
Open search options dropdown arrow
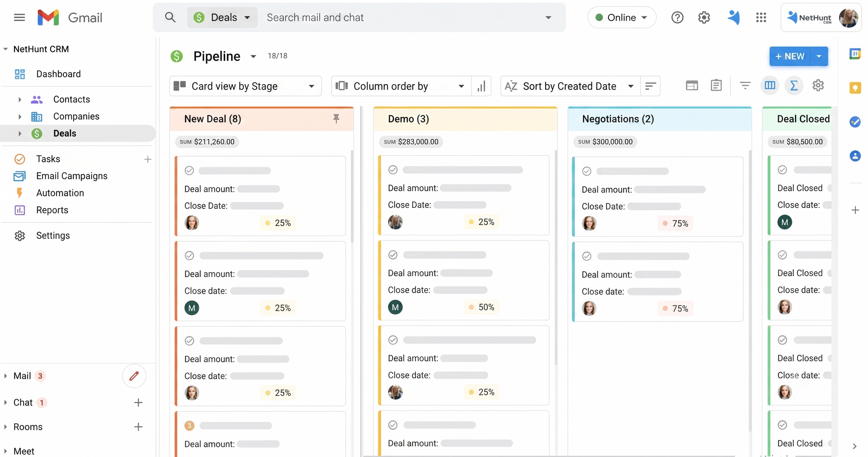point(548,18)
